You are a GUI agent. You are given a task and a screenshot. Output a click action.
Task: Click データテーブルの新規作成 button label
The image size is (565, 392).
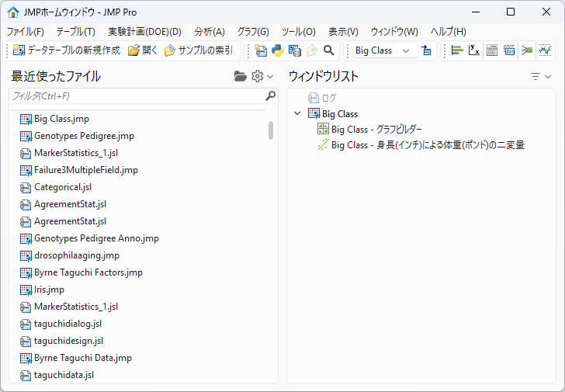74,50
